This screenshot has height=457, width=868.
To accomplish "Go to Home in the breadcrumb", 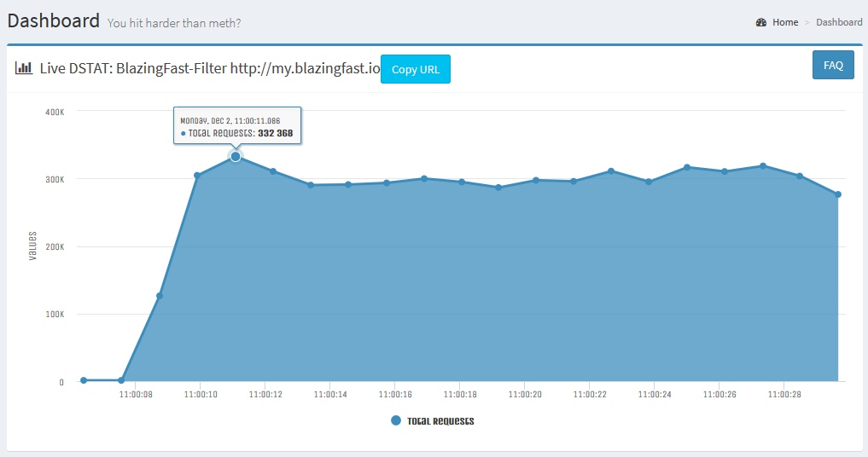I will (x=784, y=22).
